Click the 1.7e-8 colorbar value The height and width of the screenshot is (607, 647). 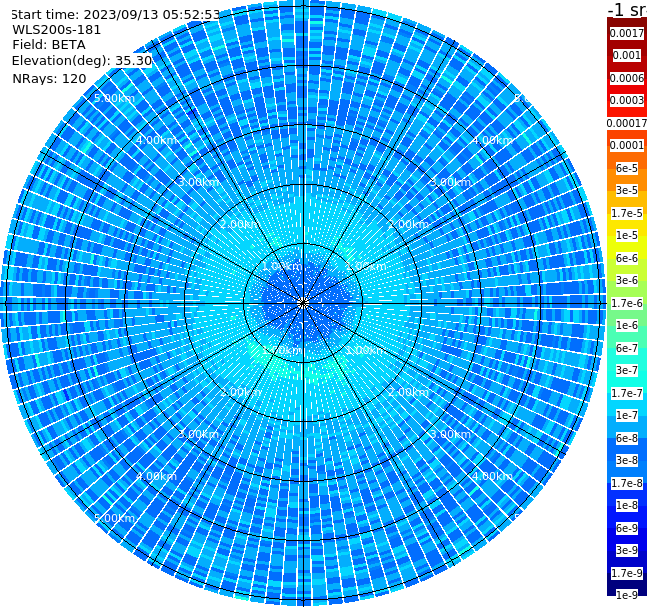click(x=627, y=483)
